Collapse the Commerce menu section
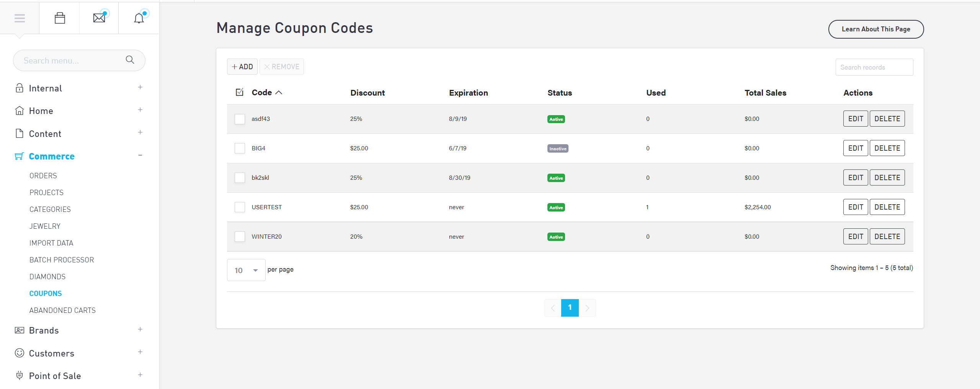 click(x=140, y=155)
